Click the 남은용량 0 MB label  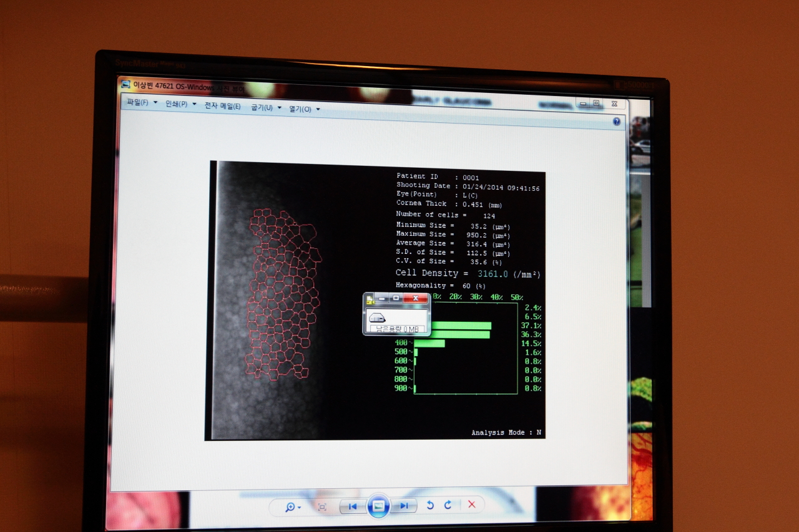(397, 329)
